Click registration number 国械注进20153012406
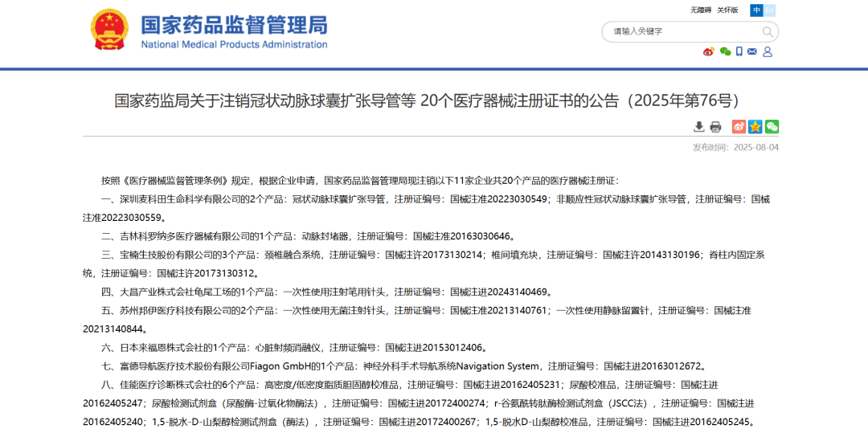Screen dimensions: 868x433 coord(434,348)
